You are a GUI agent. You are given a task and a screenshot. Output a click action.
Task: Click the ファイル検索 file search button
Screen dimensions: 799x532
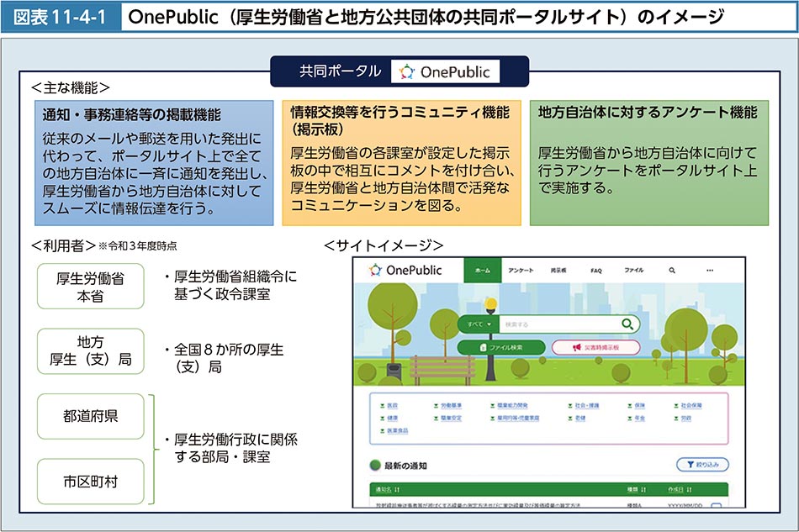click(x=500, y=347)
